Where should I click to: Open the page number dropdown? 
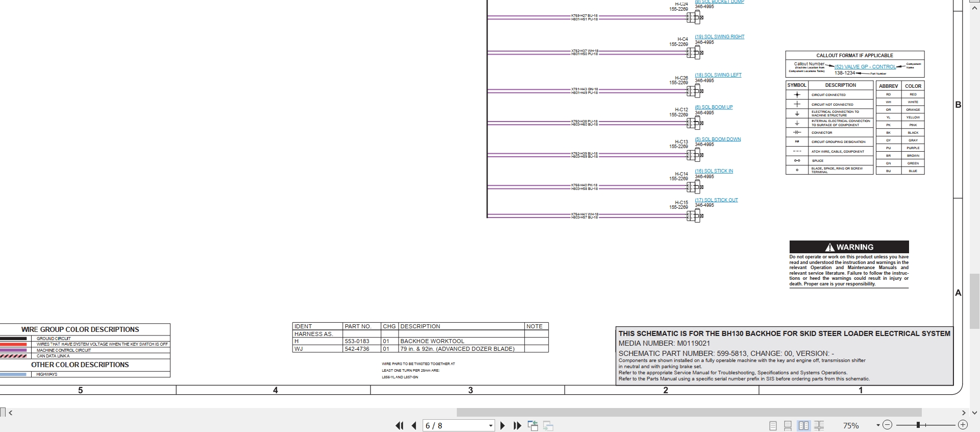[491, 425]
